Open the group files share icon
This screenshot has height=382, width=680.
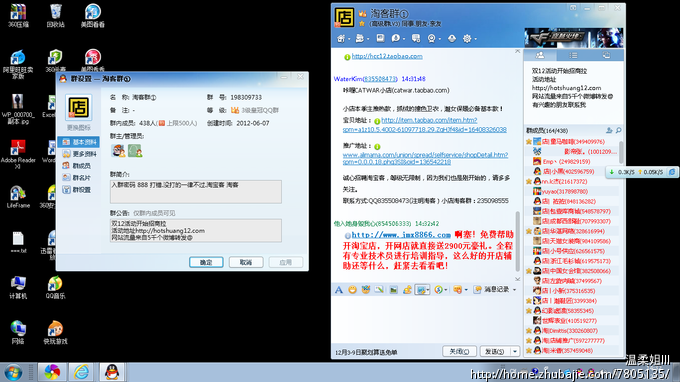point(360,39)
